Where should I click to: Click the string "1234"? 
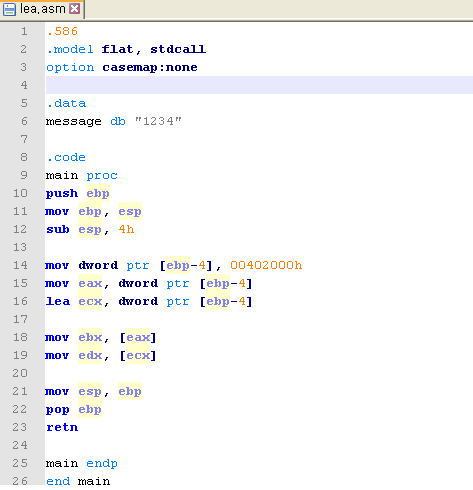coord(158,121)
